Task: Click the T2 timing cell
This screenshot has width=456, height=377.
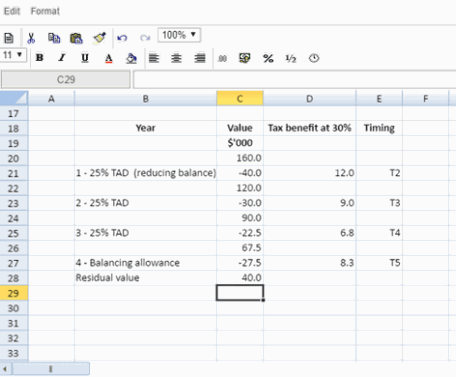Action: 379,173
